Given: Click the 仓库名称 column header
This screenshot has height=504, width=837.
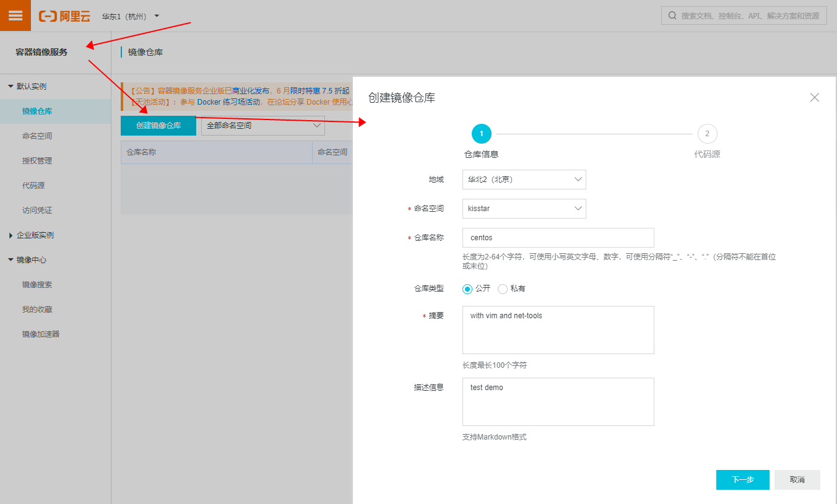Looking at the screenshot, I should [217, 152].
